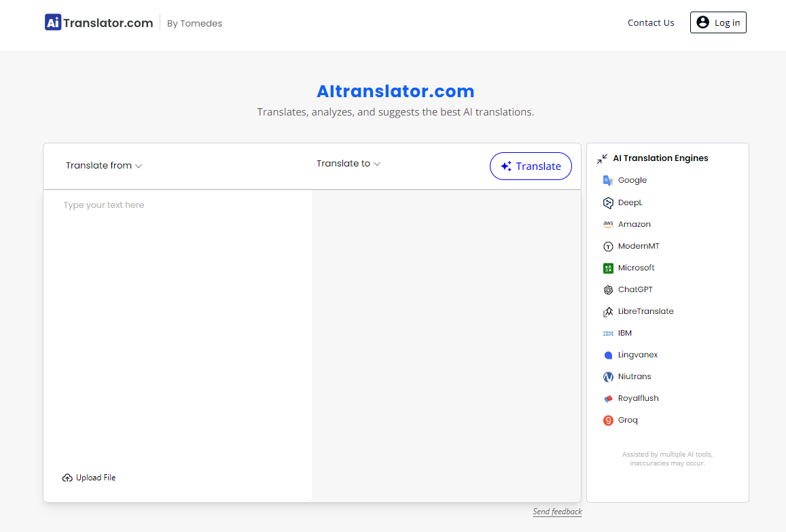
Task: Select the Niutrans engine label
Action: click(635, 376)
